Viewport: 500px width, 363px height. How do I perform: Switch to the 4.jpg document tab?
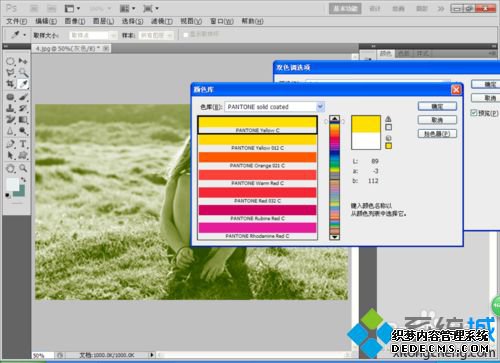coord(72,49)
